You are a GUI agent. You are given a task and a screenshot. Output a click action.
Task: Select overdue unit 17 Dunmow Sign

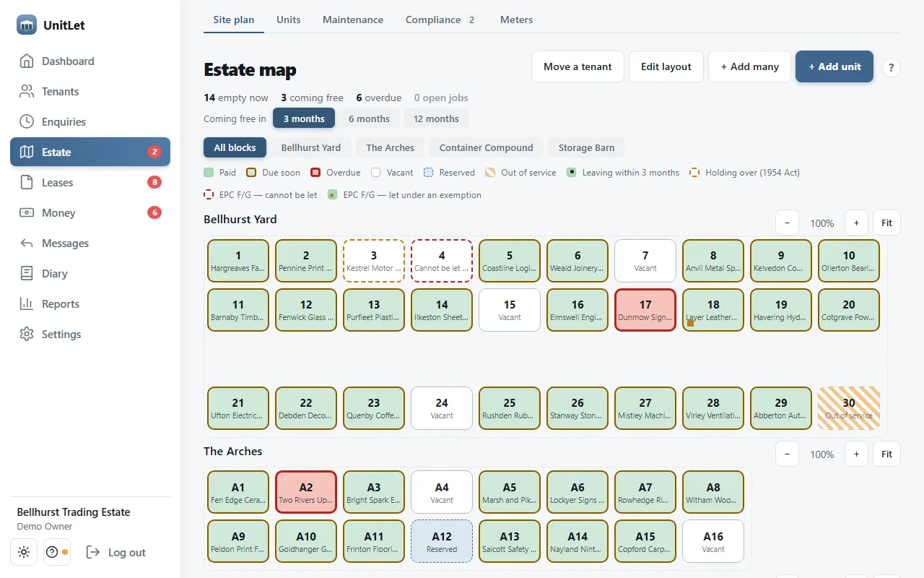[x=645, y=310]
